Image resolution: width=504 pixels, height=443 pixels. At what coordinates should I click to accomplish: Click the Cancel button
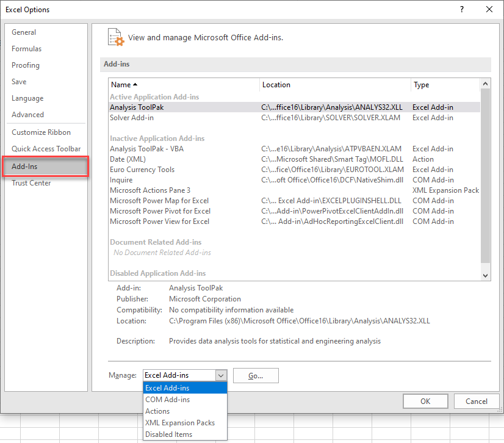(477, 402)
